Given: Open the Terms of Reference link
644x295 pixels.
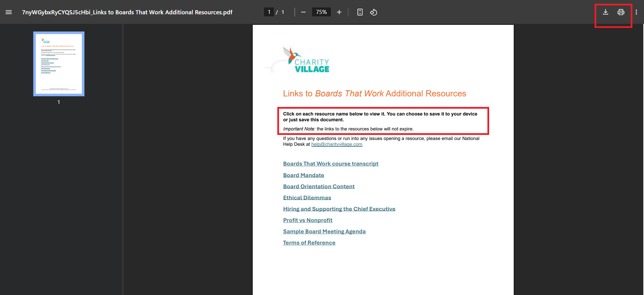Looking at the screenshot, I should click(x=309, y=243).
